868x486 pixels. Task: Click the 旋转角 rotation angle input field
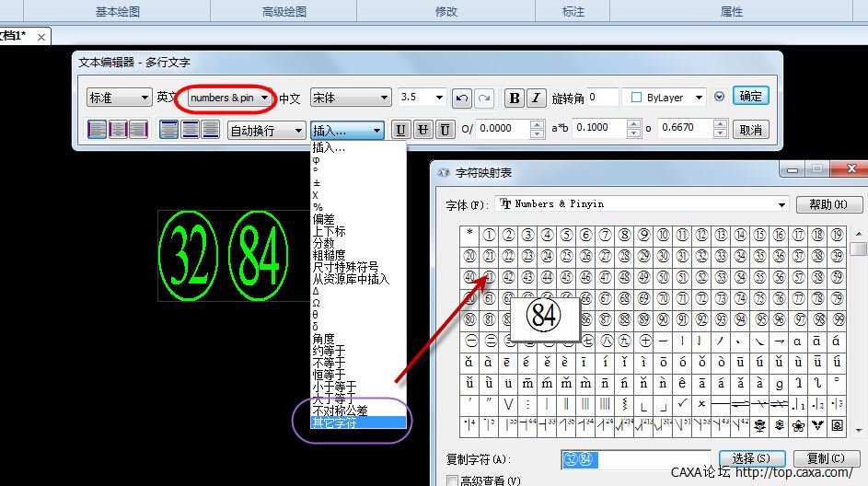coord(603,98)
